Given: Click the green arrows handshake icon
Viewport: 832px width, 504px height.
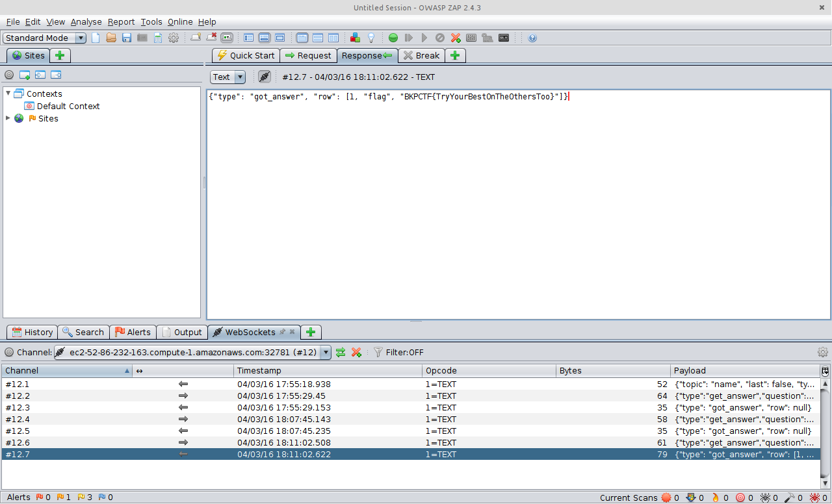Looking at the screenshot, I should (341, 352).
